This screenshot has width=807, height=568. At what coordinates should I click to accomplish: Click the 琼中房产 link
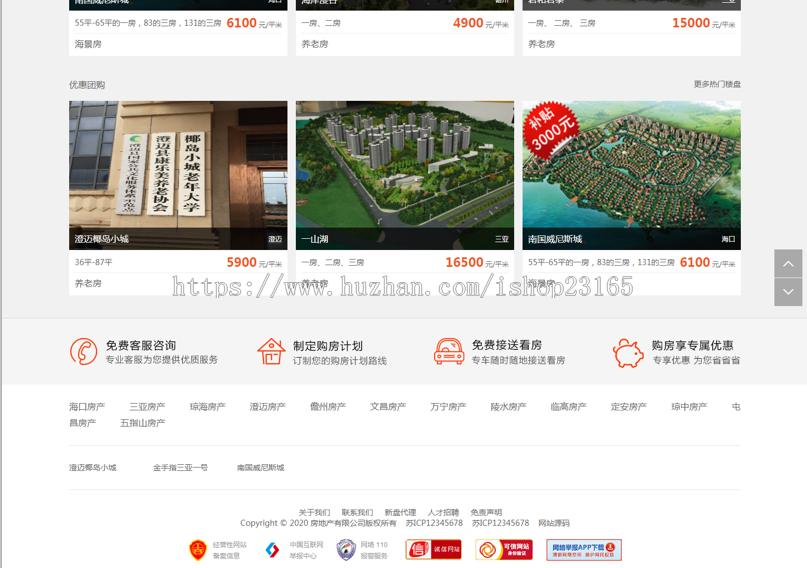[x=689, y=406]
